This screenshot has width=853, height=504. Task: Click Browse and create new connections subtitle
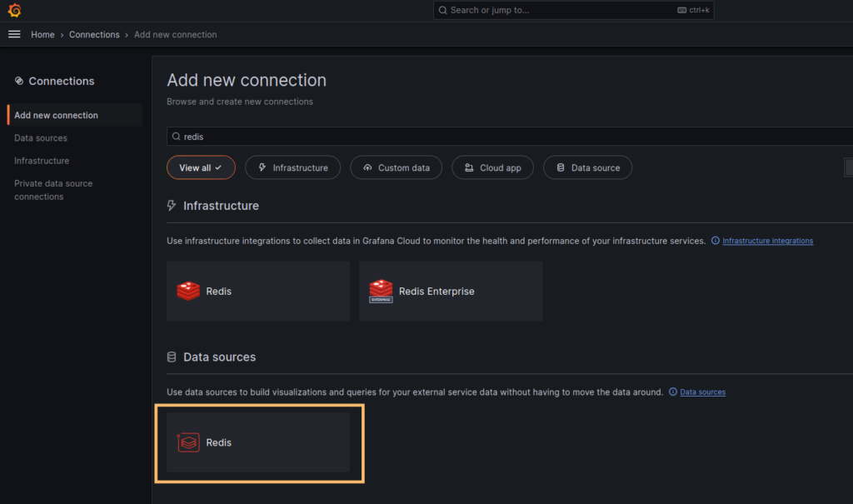coord(240,102)
